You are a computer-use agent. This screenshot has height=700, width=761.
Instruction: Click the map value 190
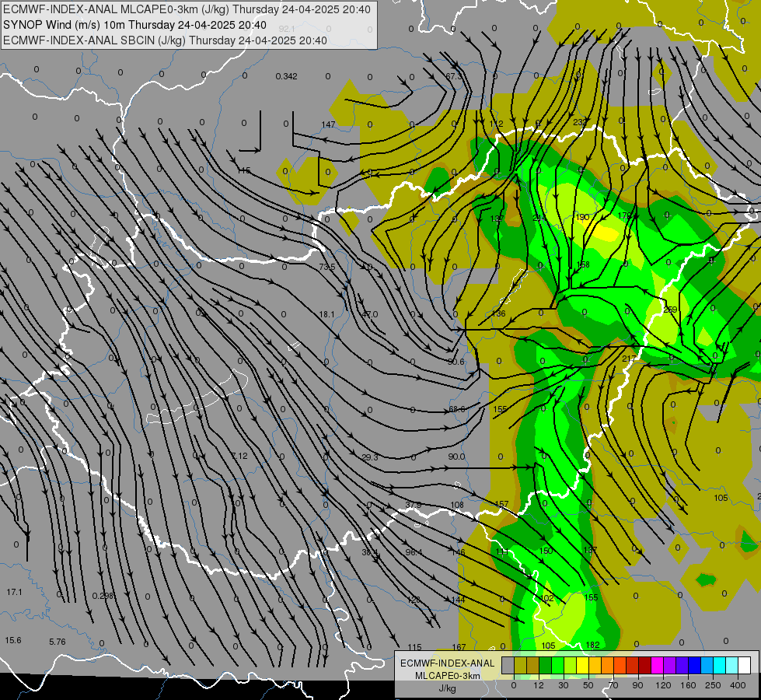point(582,217)
